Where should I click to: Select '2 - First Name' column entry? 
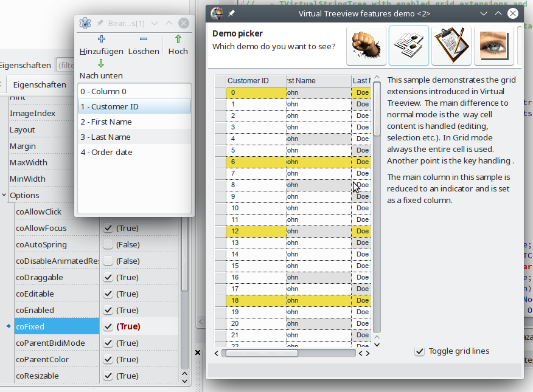point(134,122)
